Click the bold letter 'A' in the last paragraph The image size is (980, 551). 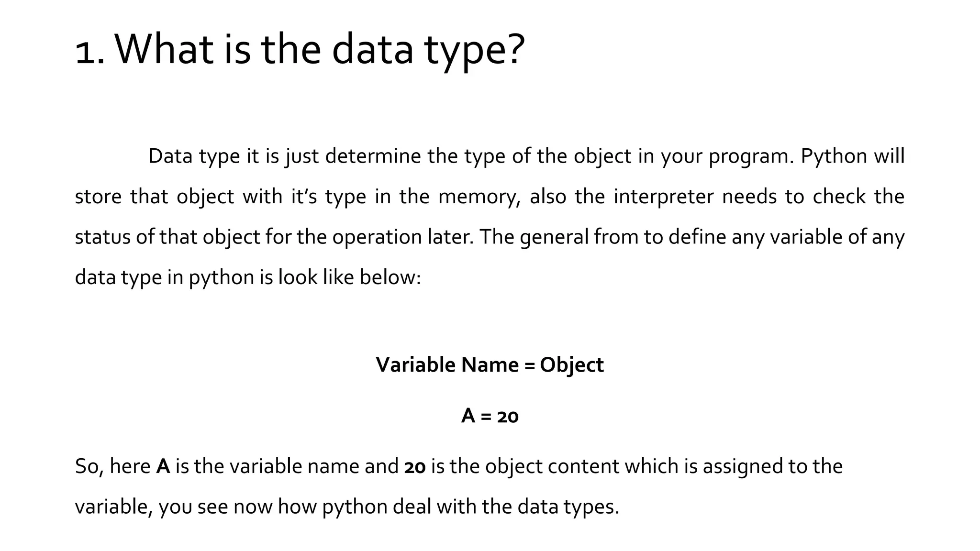163,466
